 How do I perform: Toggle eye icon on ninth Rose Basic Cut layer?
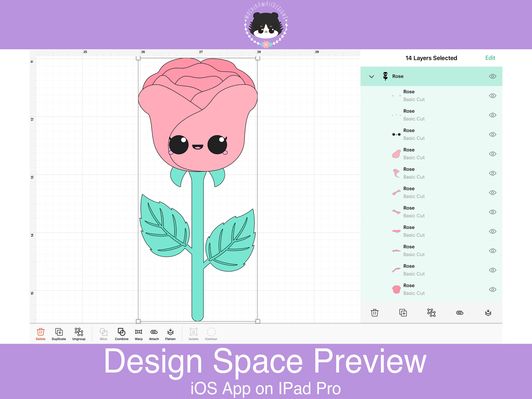(x=493, y=251)
